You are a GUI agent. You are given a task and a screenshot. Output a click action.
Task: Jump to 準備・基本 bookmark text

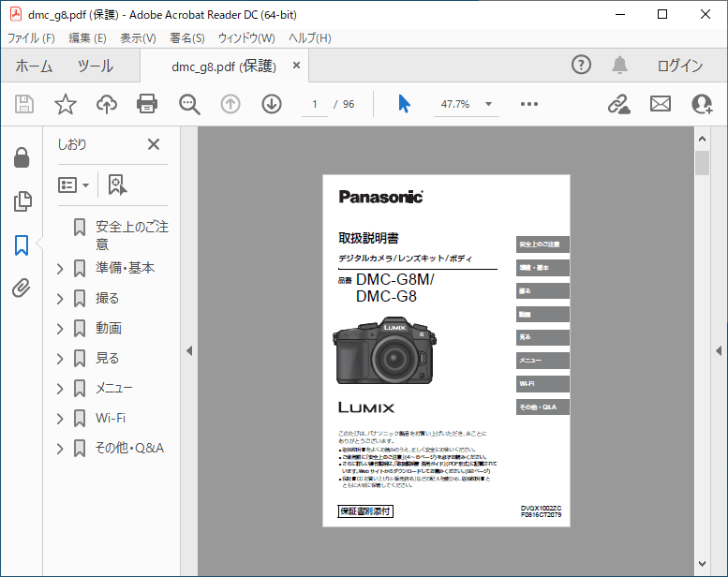click(x=125, y=268)
